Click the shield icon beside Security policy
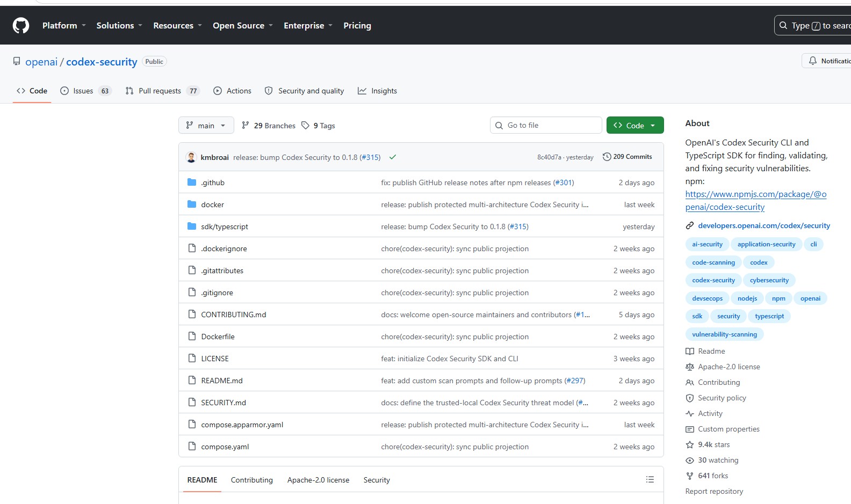The height and width of the screenshot is (504, 851). [x=690, y=398]
